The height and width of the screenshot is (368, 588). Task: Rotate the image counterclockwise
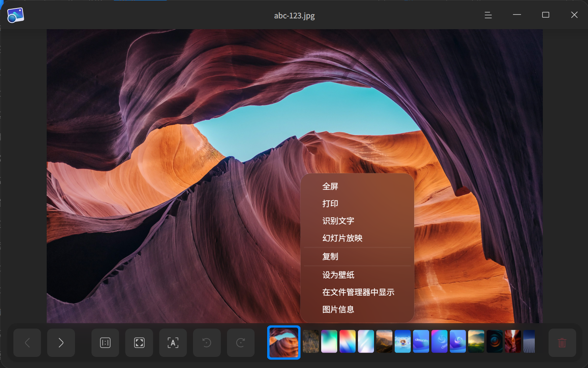coord(207,343)
